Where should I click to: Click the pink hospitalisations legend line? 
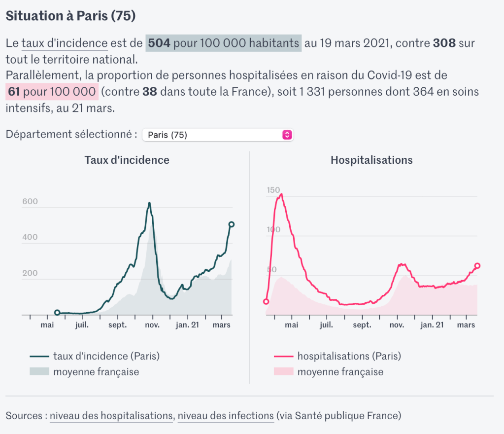(283, 356)
